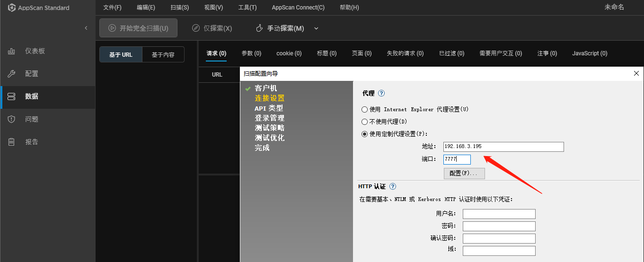The height and width of the screenshot is (262, 644).
Task: Click the 域 domain input field
Action: [x=499, y=251]
